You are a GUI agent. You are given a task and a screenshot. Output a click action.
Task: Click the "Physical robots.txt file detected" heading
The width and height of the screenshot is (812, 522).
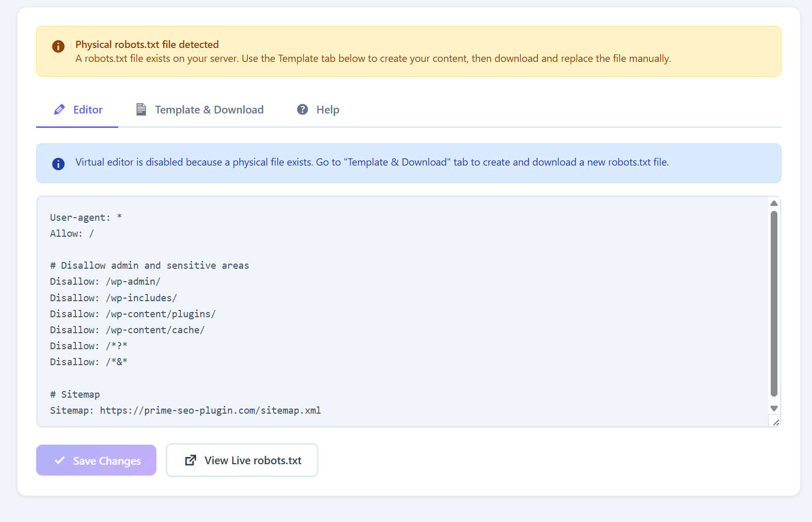pyautogui.click(x=147, y=44)
